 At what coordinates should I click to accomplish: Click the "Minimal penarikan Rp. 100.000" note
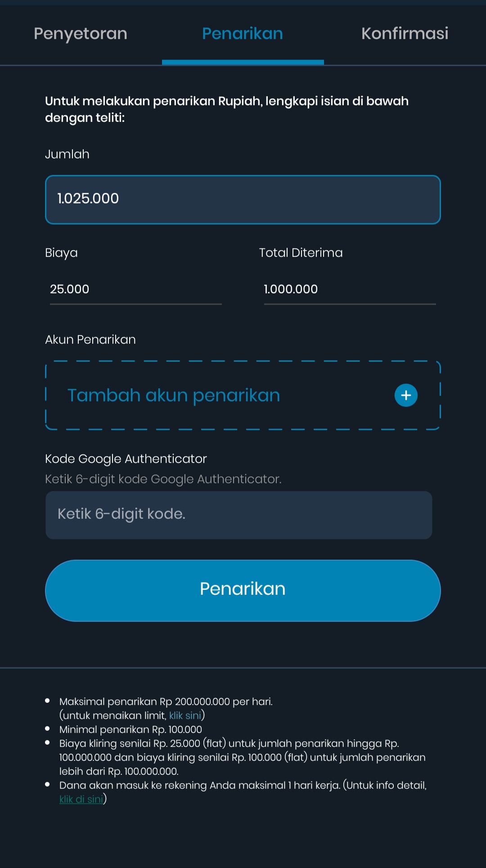pyautogui.click(x=130, y=729)
